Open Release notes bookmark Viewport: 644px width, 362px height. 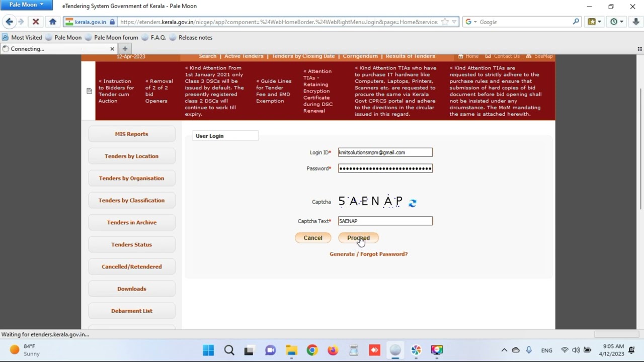[x=191, y=37]
